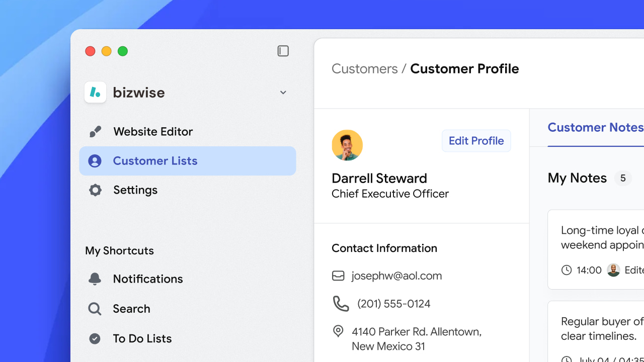
Task: Go to Customers breadcrumb link
Action: point(365,69)
